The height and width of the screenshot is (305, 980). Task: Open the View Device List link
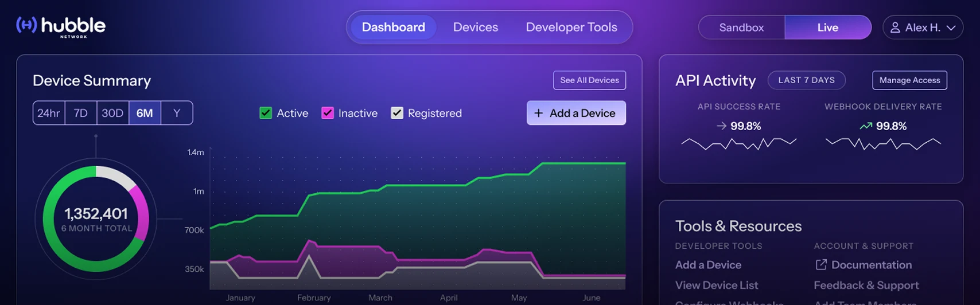717,285
